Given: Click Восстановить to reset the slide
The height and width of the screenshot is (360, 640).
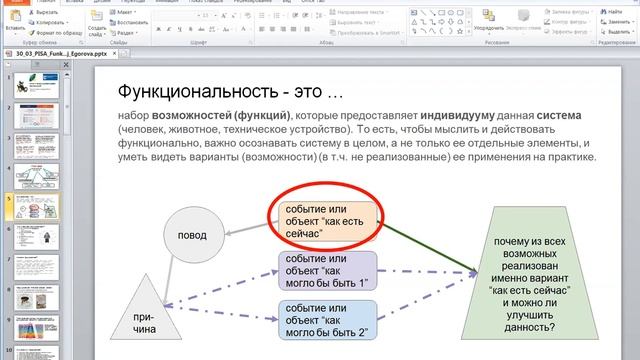Looking at the screenshot, I should (x=129, y=22).
